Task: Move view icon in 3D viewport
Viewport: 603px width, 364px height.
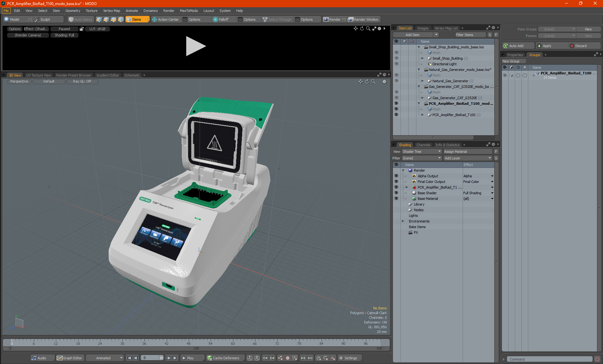Action: tap(361, 82)
